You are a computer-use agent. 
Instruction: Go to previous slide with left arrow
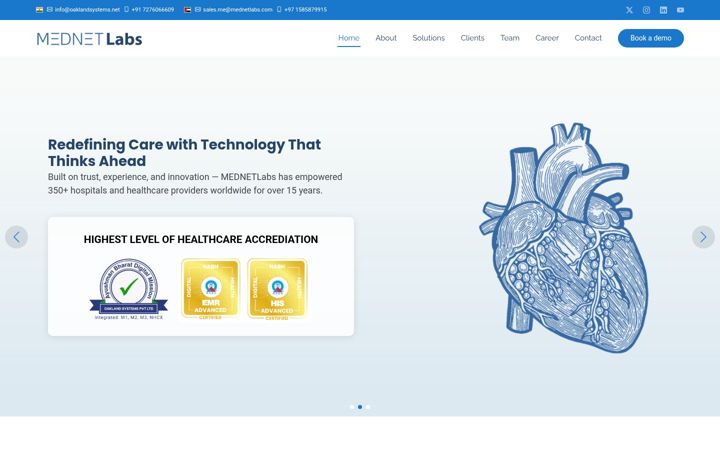17,237
